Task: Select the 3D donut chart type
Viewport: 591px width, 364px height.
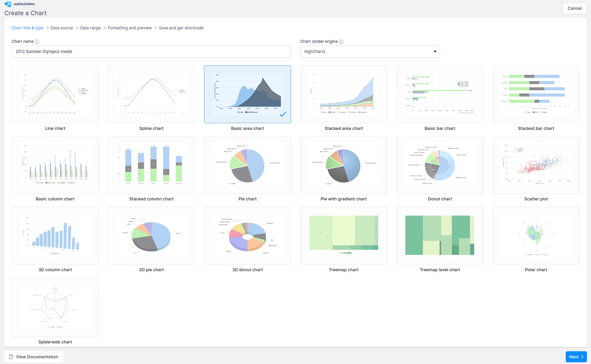Action: [x=247, y=235]
